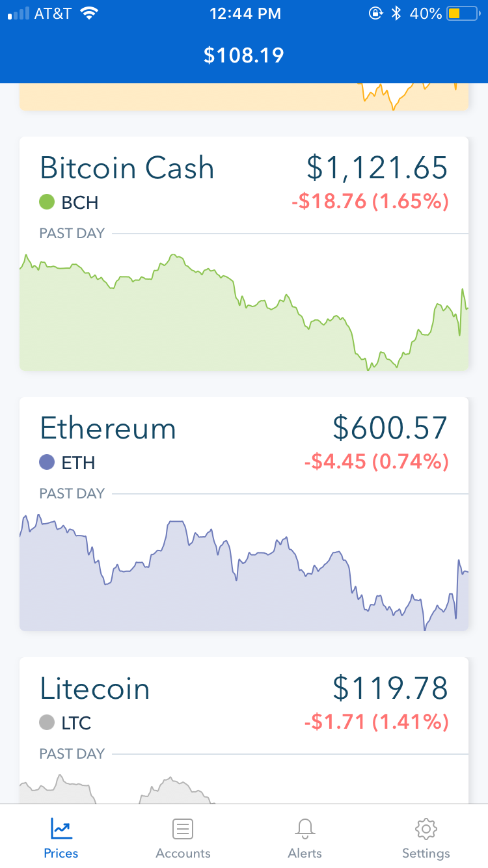Tap the gray LTC color dot
The height and width of the screenshot is (868, 488).
tap(47, 722)
